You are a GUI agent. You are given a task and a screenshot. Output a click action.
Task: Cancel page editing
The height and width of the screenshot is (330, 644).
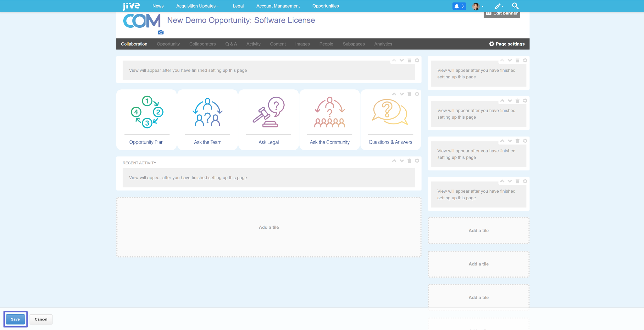[x=41, y=319]
